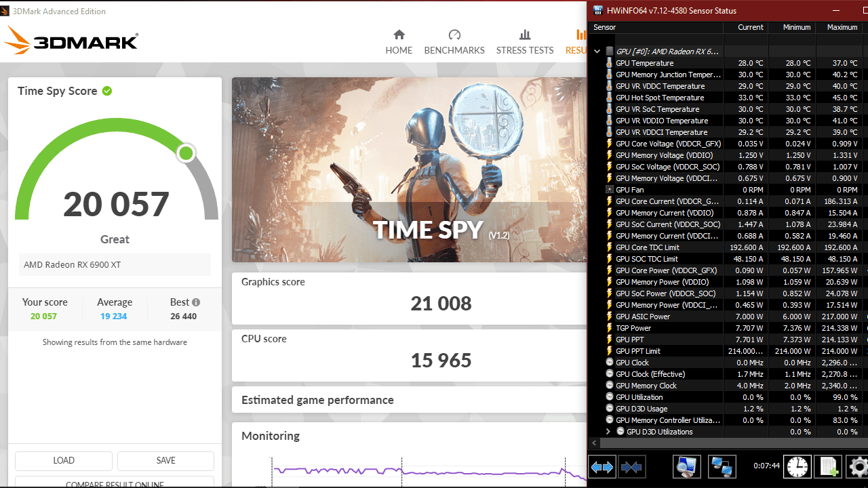
Task: Click the STRESS TESTS bar chart icon
Action: 525,35
